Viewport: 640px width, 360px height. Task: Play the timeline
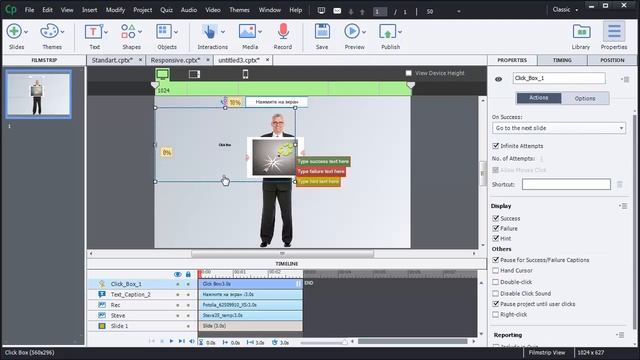(171, 341)
